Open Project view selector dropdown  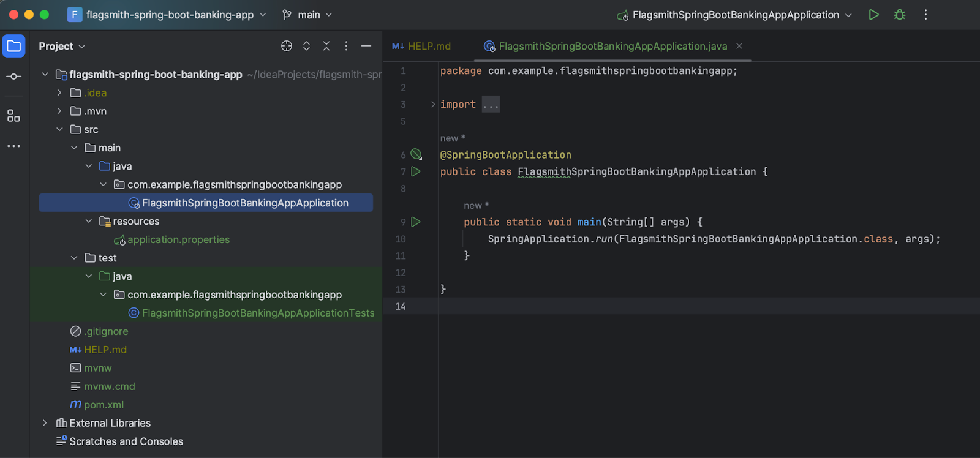[62, 46]
